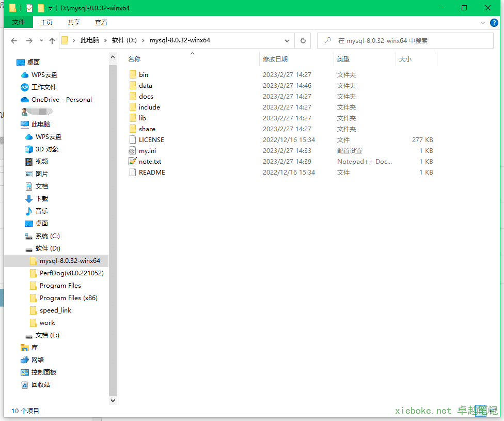Select the Program Files (x86) tree folder
Image resolution: width=504 pixels, height=421 pixels.
pos(68,298)
